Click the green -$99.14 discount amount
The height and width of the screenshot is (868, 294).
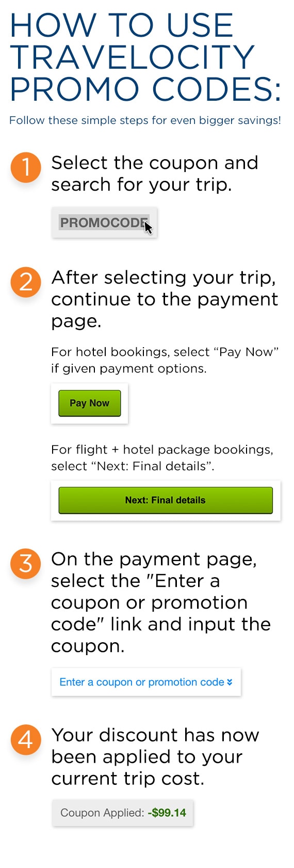(167, 813)
